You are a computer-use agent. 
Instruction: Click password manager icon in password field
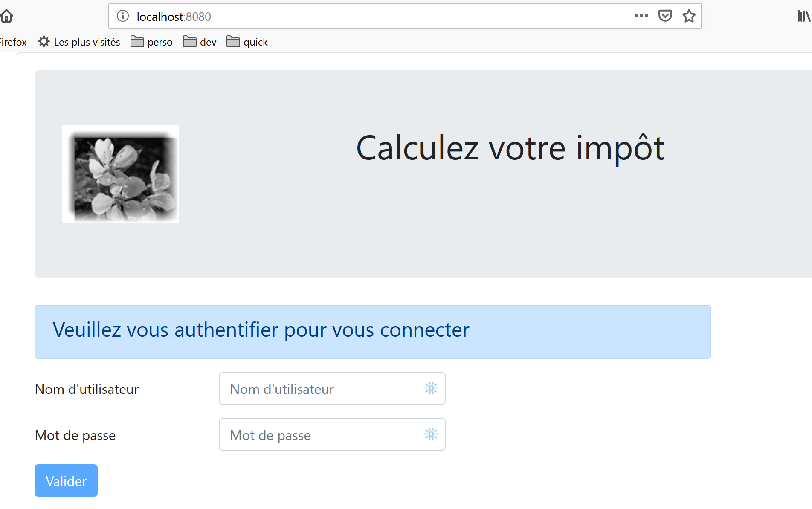(x=431, y=434)
